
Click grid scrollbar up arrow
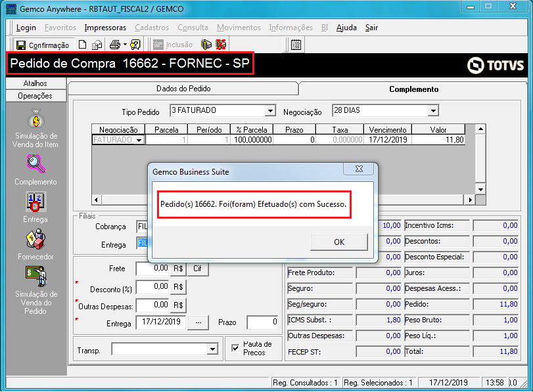(x=480, y=129)
